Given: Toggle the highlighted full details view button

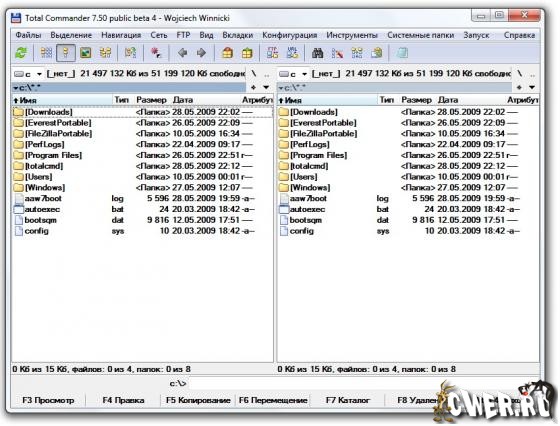Looking at the screenshot, I should (x=66, y=53).
